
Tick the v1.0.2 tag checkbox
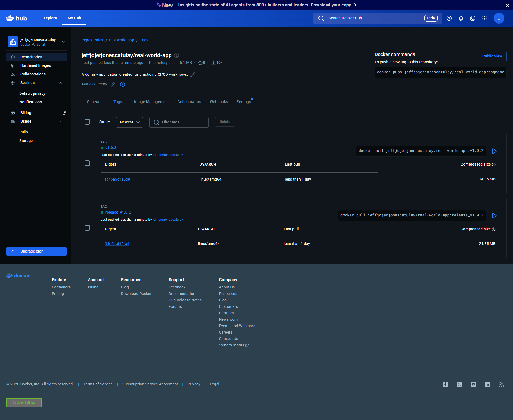[x=87, y=163]
